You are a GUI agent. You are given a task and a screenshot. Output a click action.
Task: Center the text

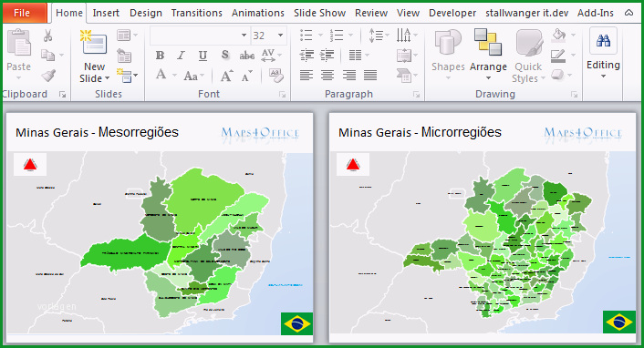[327, 75]
